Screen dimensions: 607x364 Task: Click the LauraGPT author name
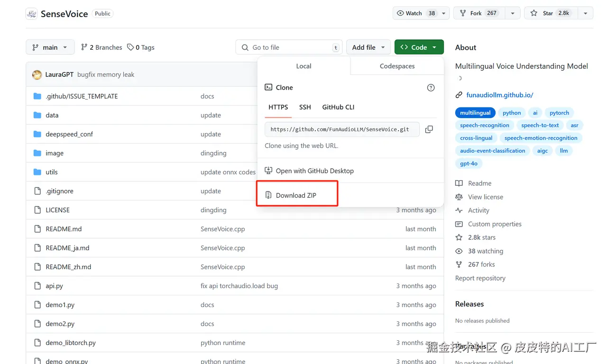point(59,74)
